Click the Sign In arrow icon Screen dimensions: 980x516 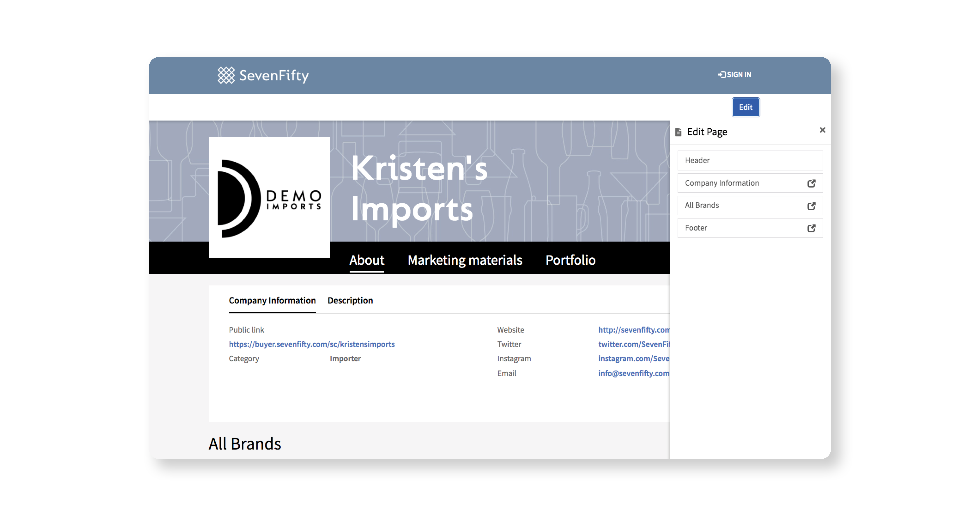point(722,75)
